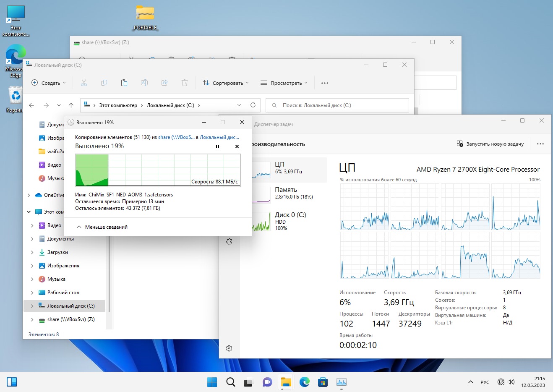Open Microsoft Store from taskbar
Viewport: 553px width, 392px height.
[x=323, y=382]
